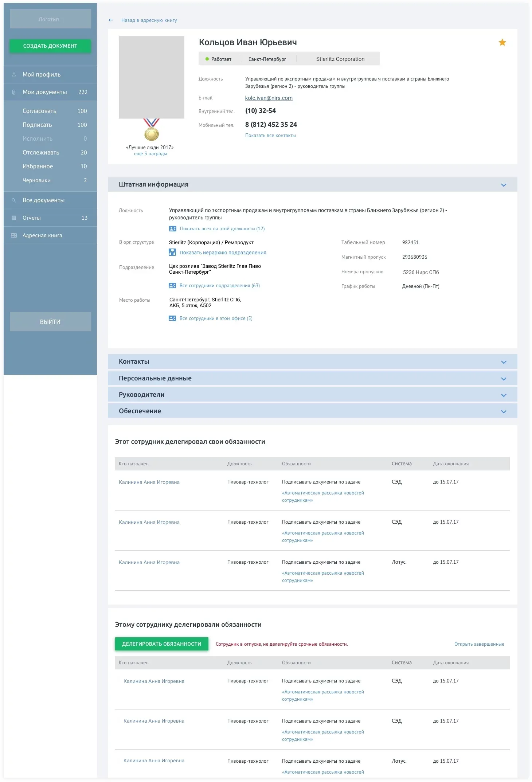532x782 pixels.
Task: Click the report icon beside Отчеты
Action: tap(14, 218)
